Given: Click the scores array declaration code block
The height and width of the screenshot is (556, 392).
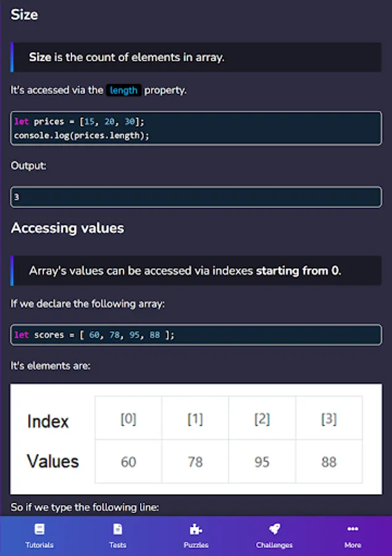Looking at the screenshot, I should tap(196, 335).
